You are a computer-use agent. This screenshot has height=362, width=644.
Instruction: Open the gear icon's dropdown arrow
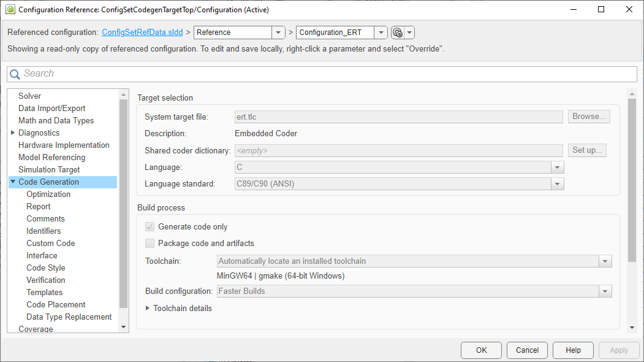pyautogui.click(x=410, y=33)
